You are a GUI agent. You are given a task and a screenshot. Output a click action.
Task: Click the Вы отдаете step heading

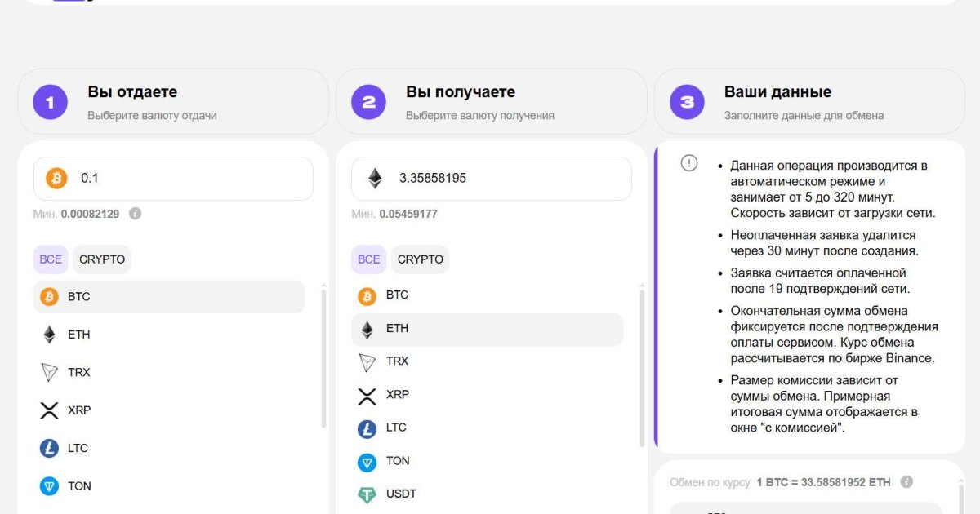point(132,92)
